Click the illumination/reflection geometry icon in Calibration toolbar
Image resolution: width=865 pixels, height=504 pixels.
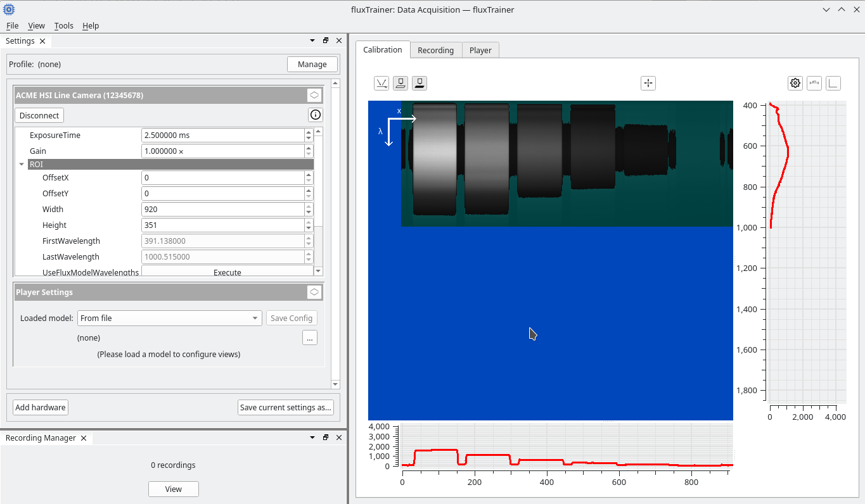click(x=381, y=83)
